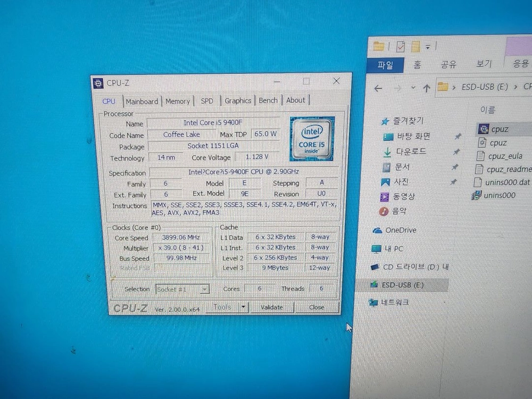Select the CD 드라이브 (D:) entry

tap(409, 267)
